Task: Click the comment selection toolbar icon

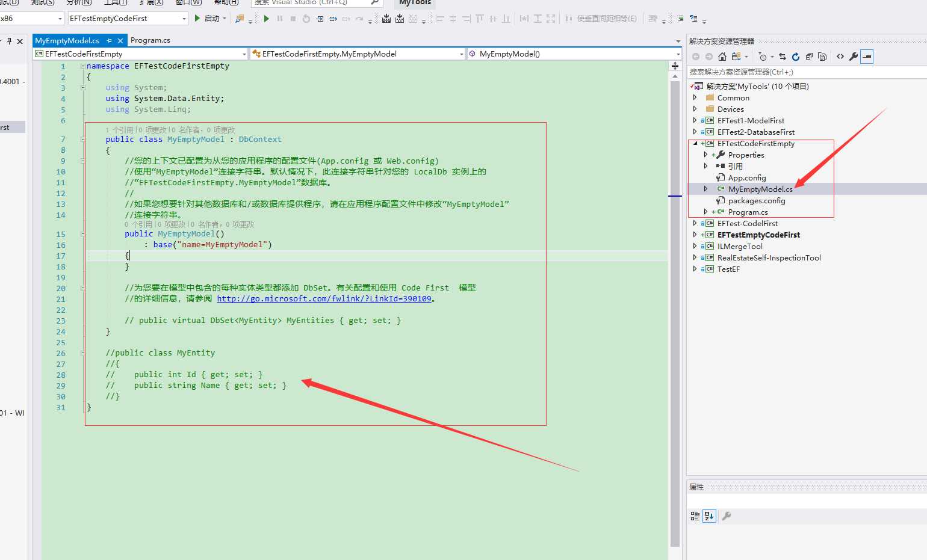Action: (x=693, y=19)
